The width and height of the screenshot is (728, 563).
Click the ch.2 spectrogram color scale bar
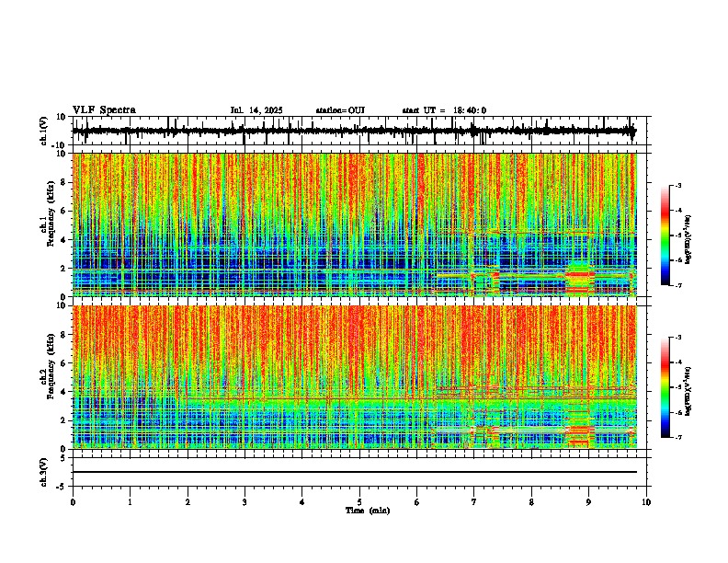click(x=665, y=387)
